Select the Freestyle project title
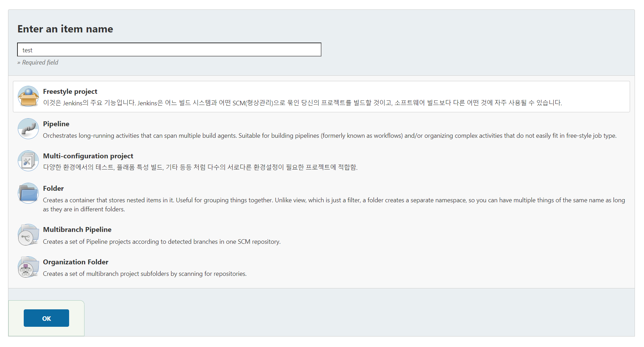This screenshot has width=644, height=347. pos(70,91)
